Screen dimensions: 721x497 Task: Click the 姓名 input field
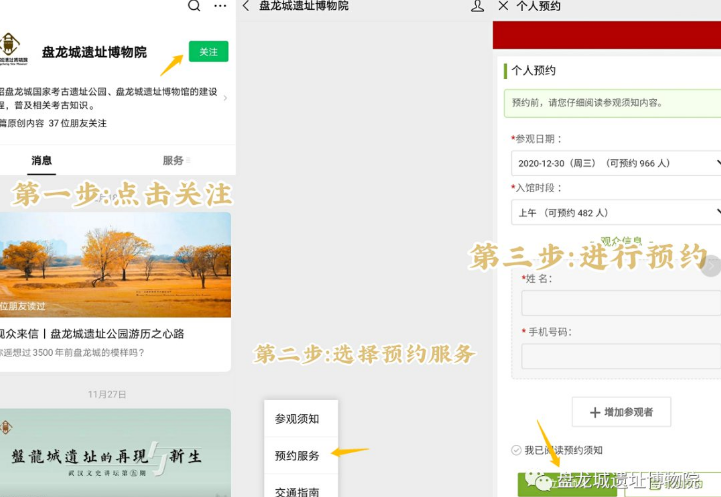click(x=621, y=303)
